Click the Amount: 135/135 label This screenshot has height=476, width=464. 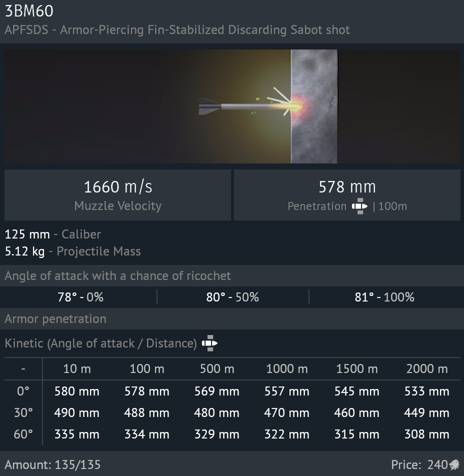52,464
